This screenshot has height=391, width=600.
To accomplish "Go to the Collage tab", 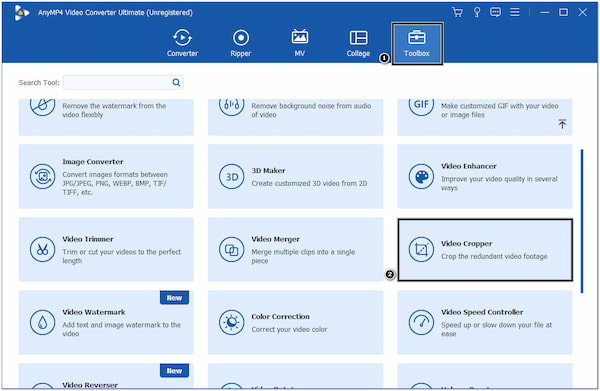I will coord(358,43).
